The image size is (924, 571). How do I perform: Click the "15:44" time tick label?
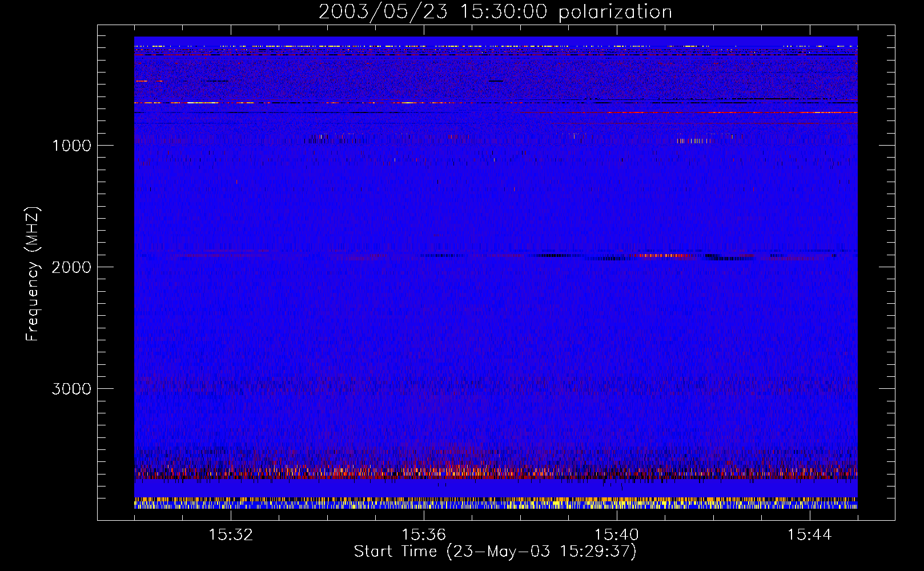tap(809, 535)
